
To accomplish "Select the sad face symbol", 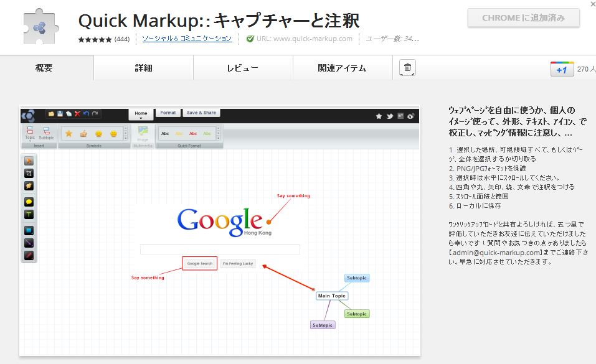I will coord(113,134).
